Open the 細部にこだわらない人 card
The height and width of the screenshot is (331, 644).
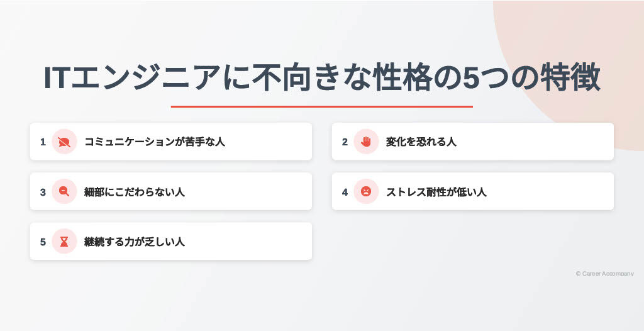[x=171, y=191]
